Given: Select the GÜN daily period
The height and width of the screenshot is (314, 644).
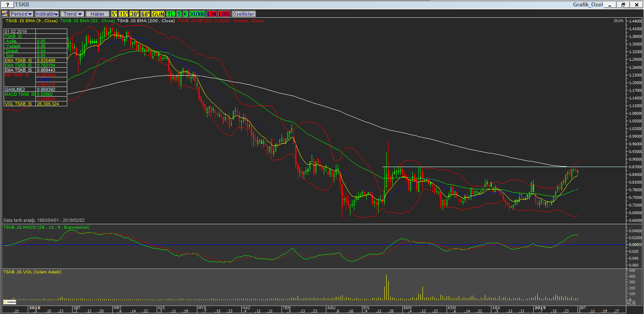Looking at the screenshot, I should [x=158, y=14].
